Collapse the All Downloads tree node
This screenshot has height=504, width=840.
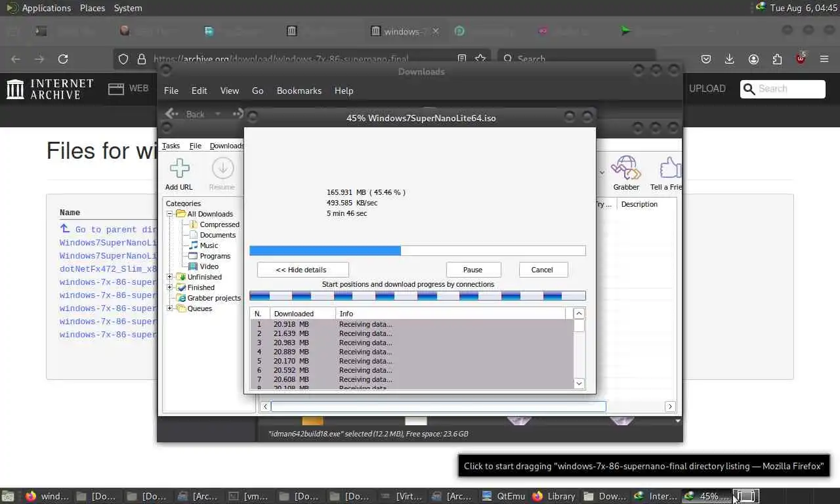(x=169, y=214)
